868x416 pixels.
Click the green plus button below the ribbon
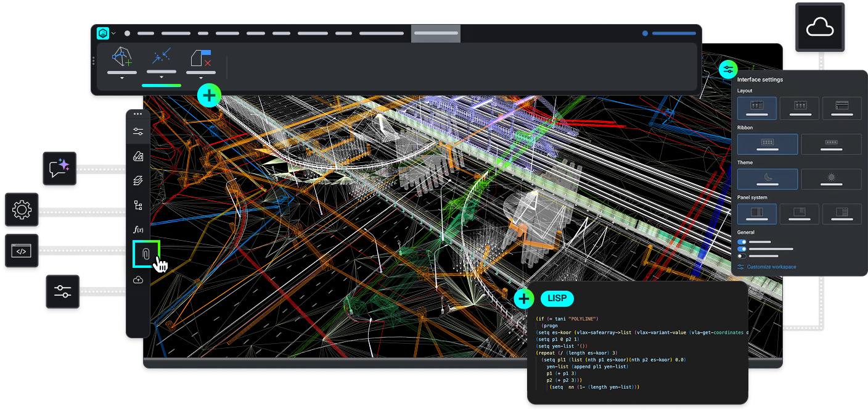click(x=210, y=96)
